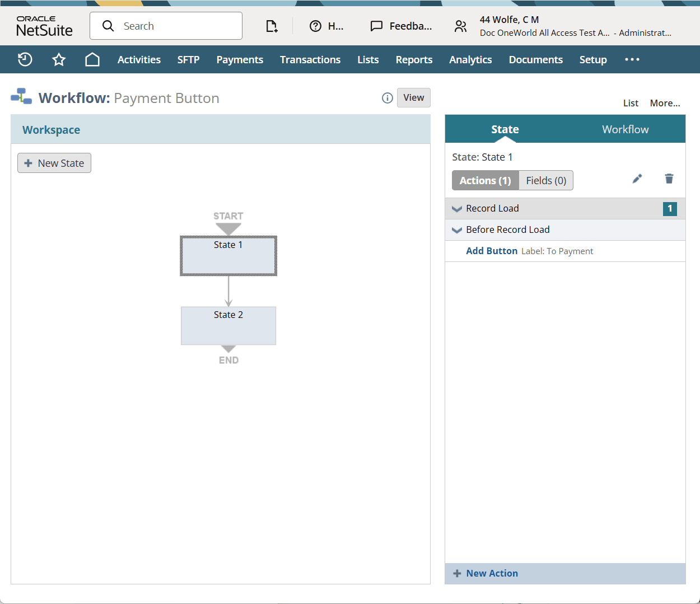Open the Recent Records history icon
700x604 pixels.
click(x=25, y=59)
